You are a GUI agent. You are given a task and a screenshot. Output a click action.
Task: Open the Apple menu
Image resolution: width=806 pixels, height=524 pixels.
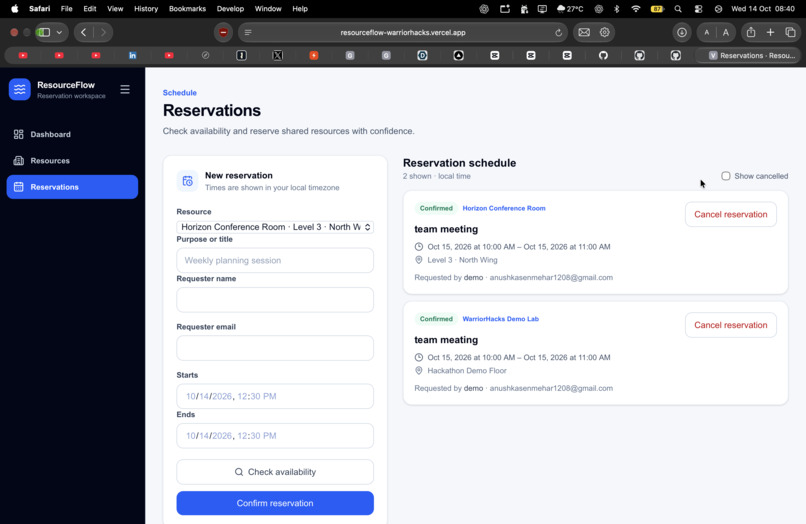pyautogui.click(x=14, y=9)
